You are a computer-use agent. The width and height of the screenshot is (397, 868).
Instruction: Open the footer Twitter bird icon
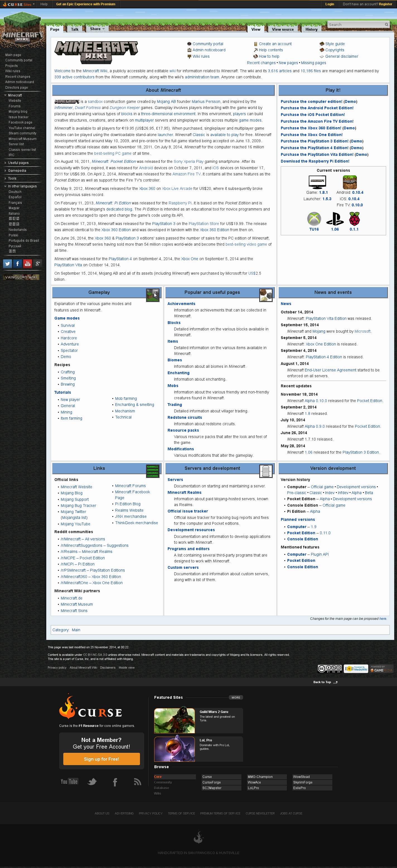point(92,782)
